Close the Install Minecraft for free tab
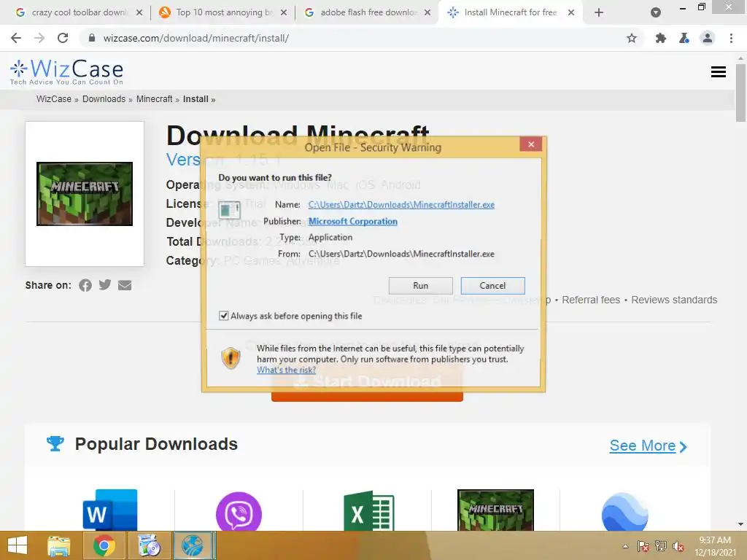This screenshot has width=747, height=560. click(570, 12)
